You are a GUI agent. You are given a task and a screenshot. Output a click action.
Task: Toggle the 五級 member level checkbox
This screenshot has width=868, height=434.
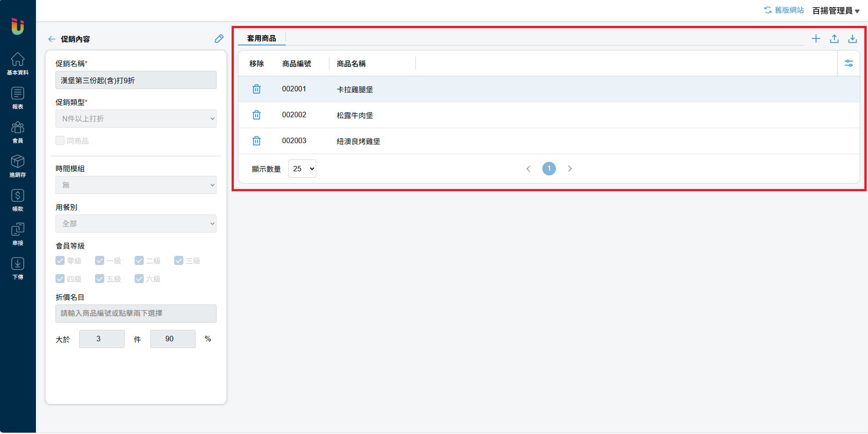coord(100,279)
